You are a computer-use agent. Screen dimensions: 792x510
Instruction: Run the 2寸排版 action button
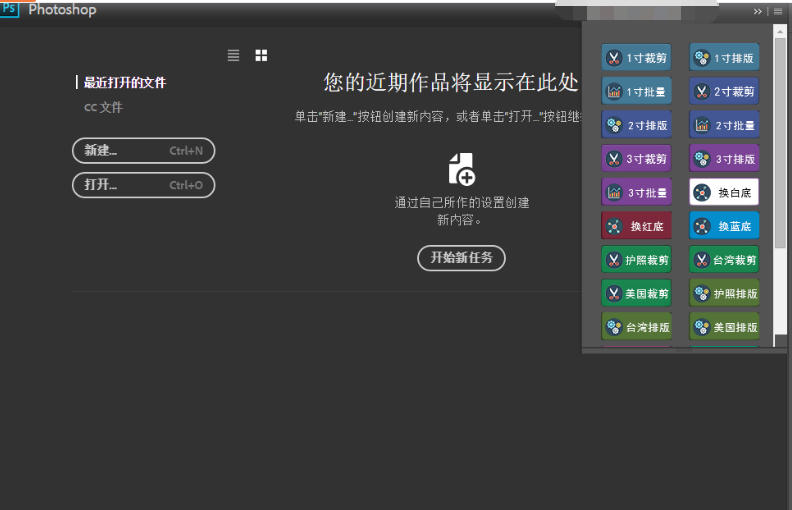(636, 125)
